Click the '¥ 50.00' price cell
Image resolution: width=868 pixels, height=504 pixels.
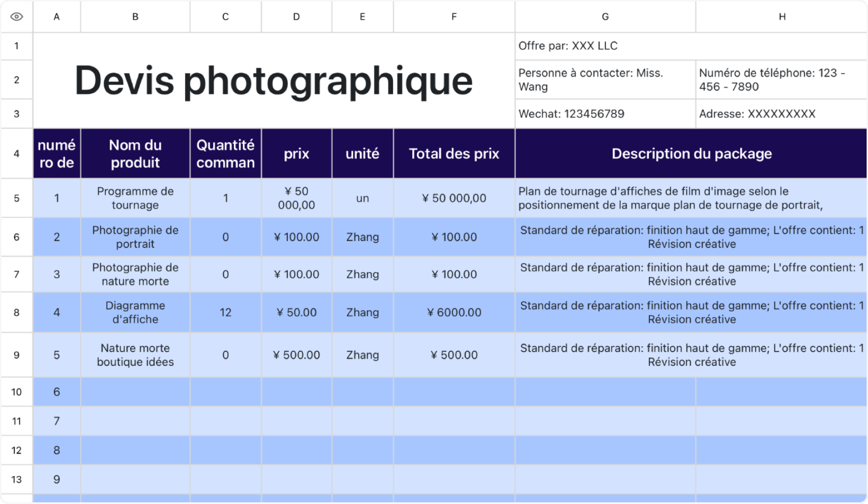[x=297, y=312]
